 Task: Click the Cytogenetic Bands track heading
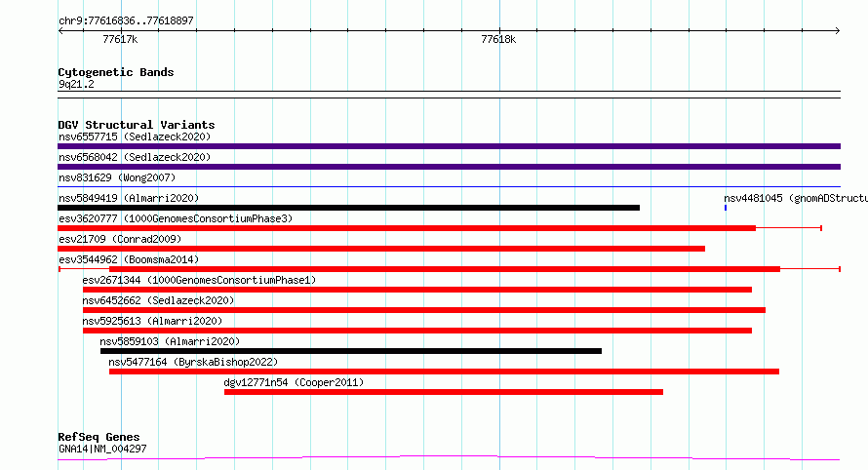pyautogui.click(x=116, y=72)
